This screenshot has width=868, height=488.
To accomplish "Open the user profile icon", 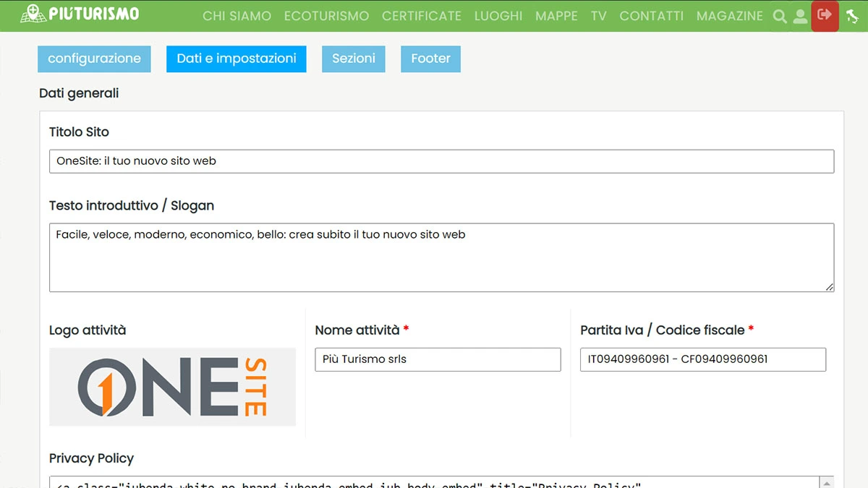I will pos(800,16).
